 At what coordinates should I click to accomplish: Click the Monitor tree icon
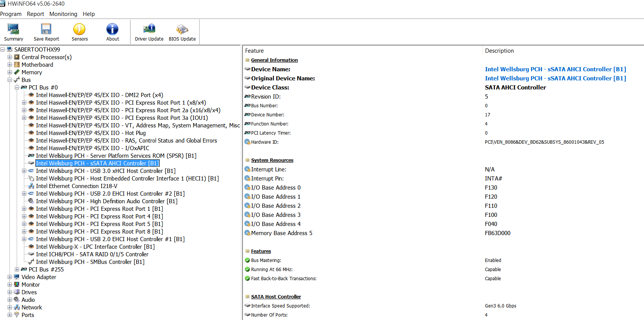[17, 285]
